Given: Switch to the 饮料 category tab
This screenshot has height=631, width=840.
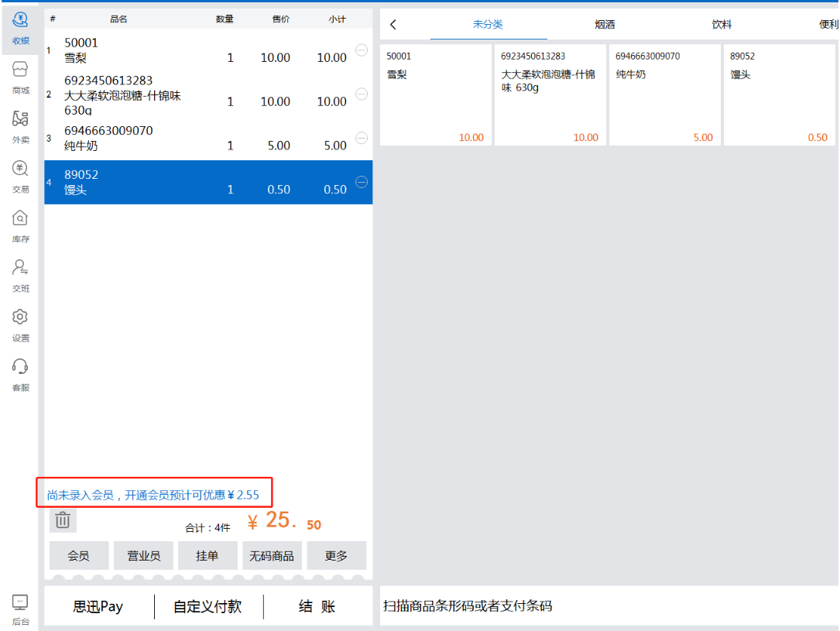Looking at the screenshot, I should tap(722, 25).
